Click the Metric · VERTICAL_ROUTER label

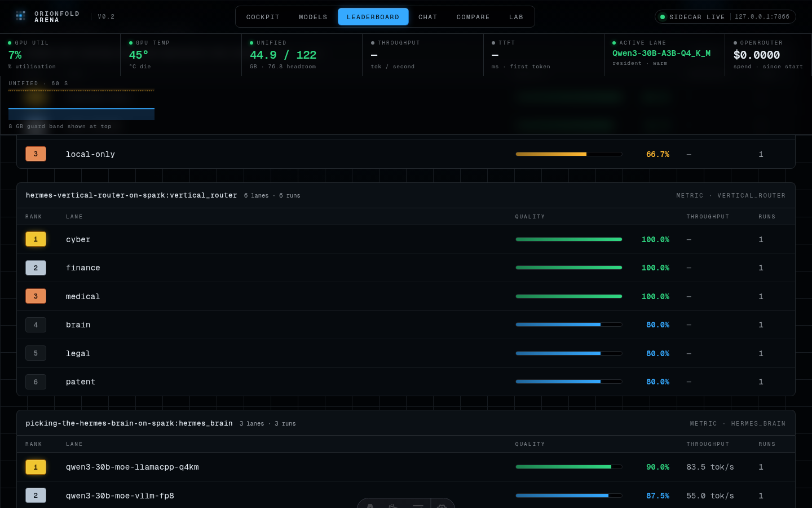pos(731,196)
